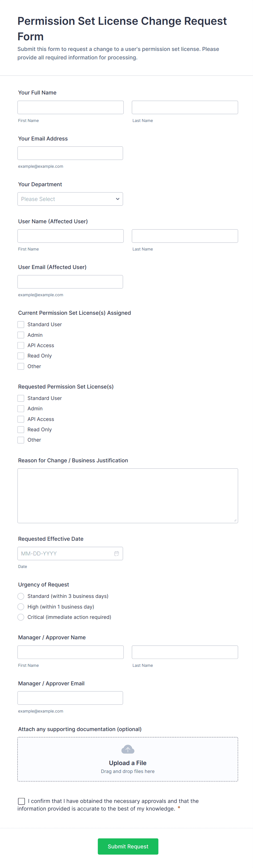
Task: Click Manager / Approver Email input
Action: (70, 698)
